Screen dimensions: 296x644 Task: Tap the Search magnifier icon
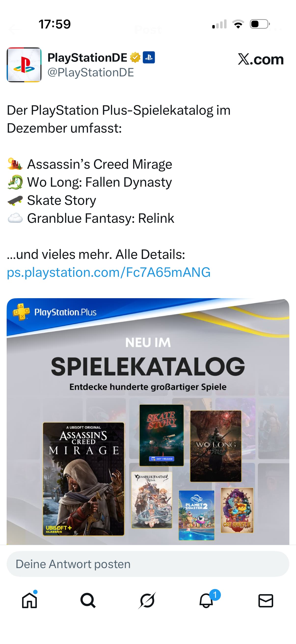[88, 600]
